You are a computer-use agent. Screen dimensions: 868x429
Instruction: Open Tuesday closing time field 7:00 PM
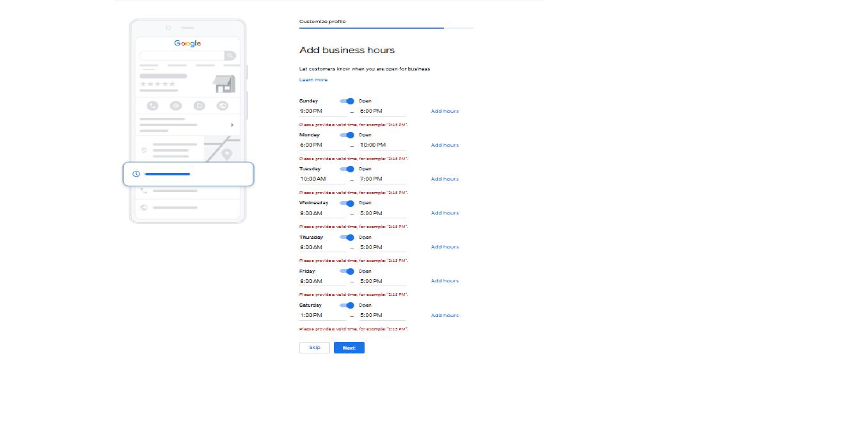coord(383,179)
